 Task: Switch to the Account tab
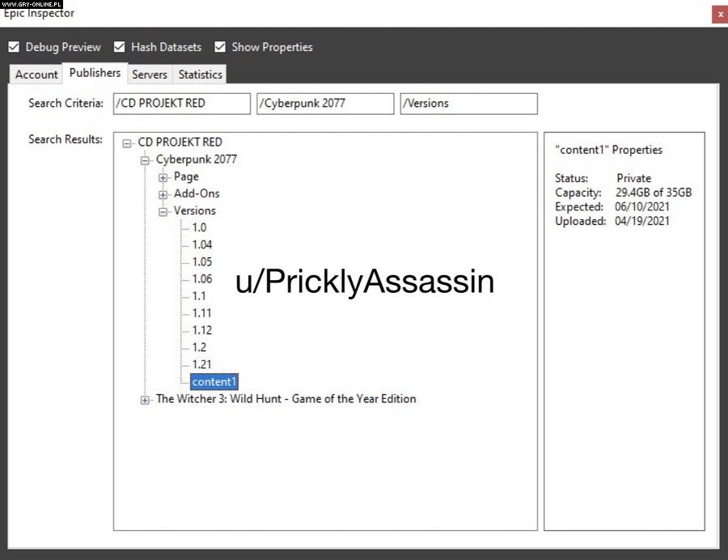click(x=36, y=74)
